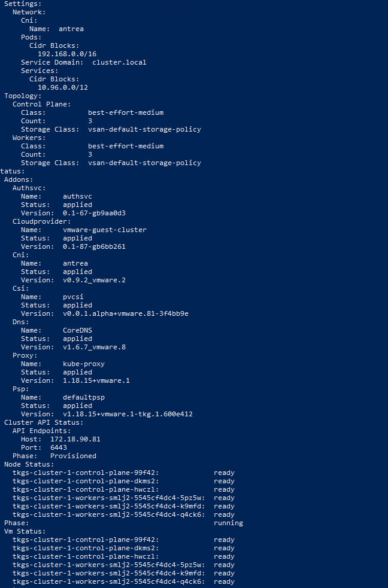The image size is (388, 588).
Task: Click workers node ending q4ck6 under Vm Status
Action: (x=108, y=581)
